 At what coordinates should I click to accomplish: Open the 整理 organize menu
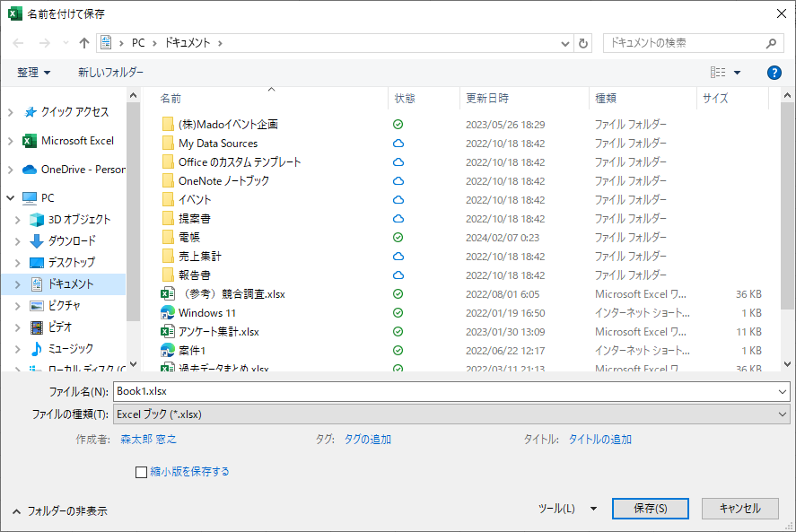click(33, 73)
